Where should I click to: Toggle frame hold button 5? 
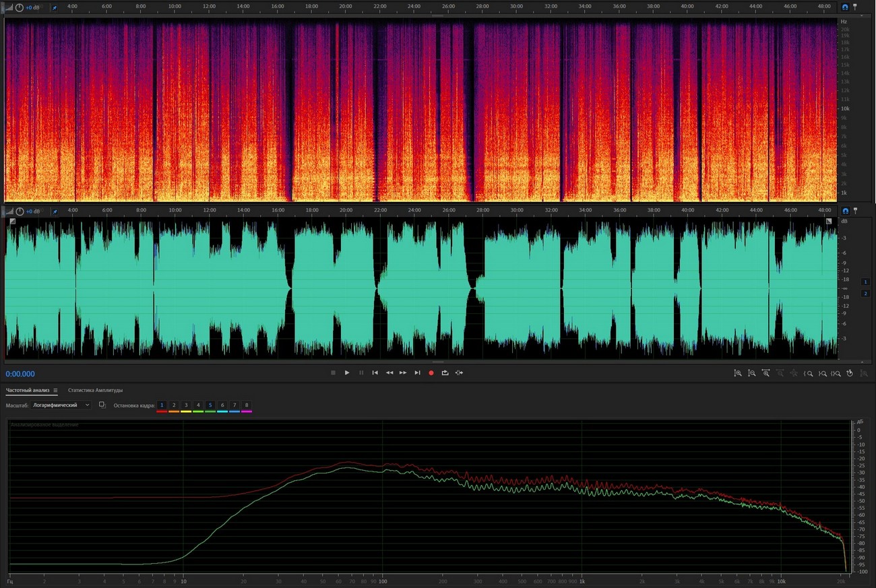[210, 405]
